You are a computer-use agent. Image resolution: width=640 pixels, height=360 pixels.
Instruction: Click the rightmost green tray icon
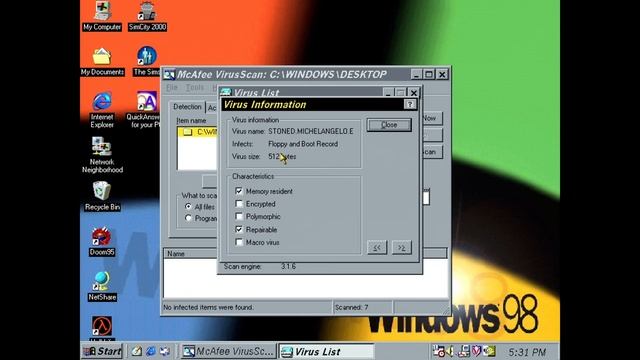point(489,351)
